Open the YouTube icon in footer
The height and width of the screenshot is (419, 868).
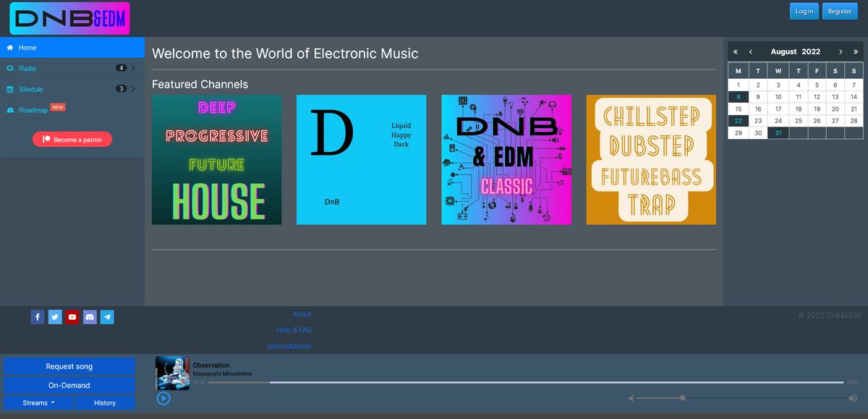point(72,317)
